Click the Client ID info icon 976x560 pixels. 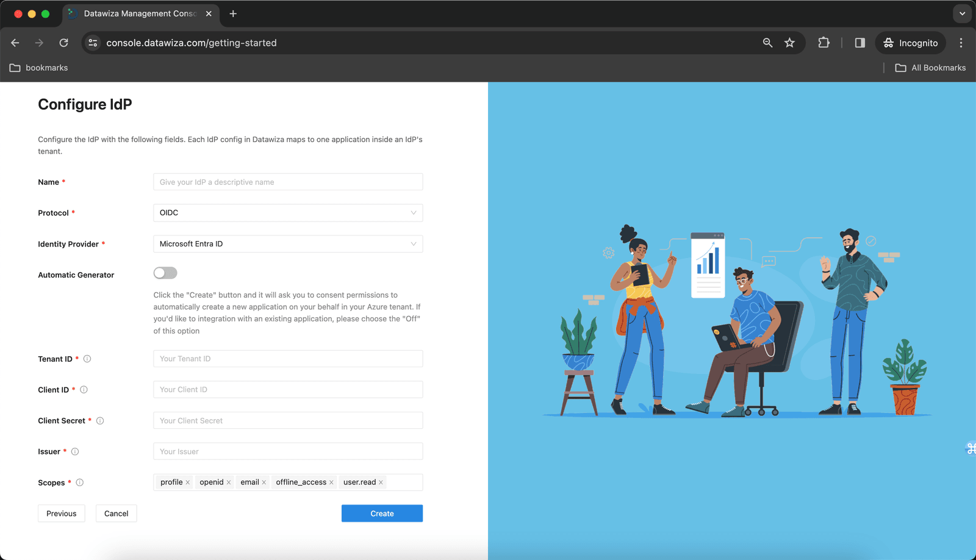point(84,390)
